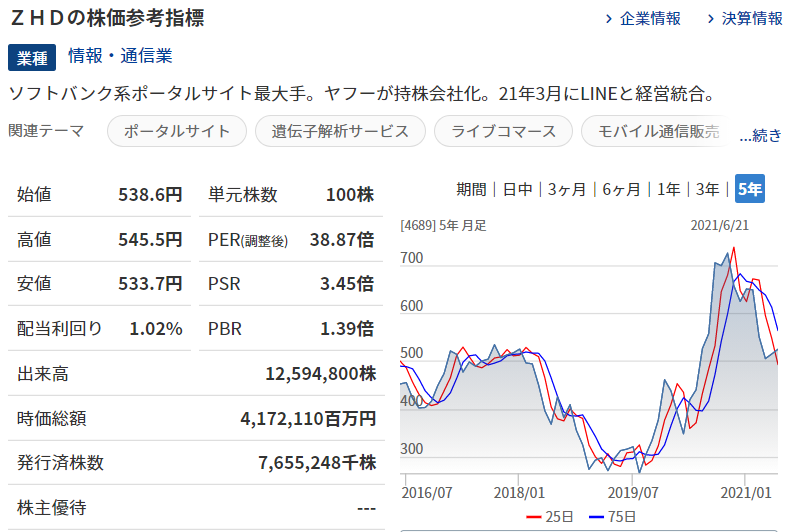The width and height of the screenshot is (790, 532).
Task: Select the 業種 badge label
Action: coord(32,57)
